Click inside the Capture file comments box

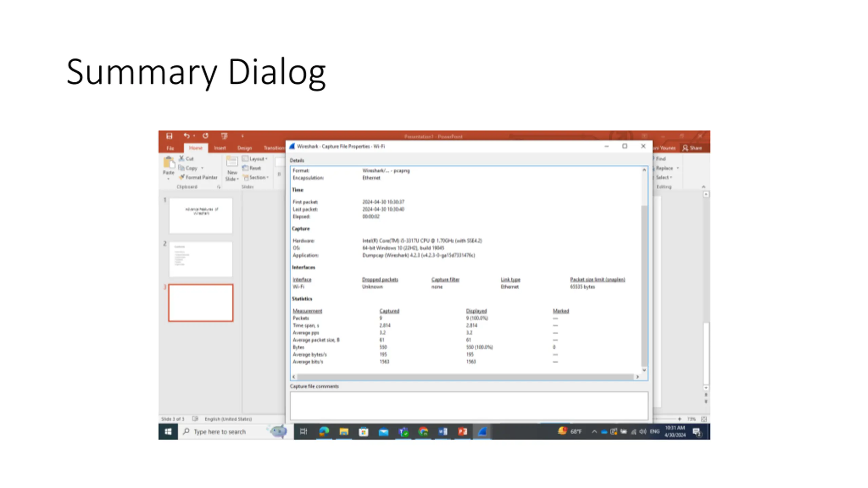[x=469, y=406]
